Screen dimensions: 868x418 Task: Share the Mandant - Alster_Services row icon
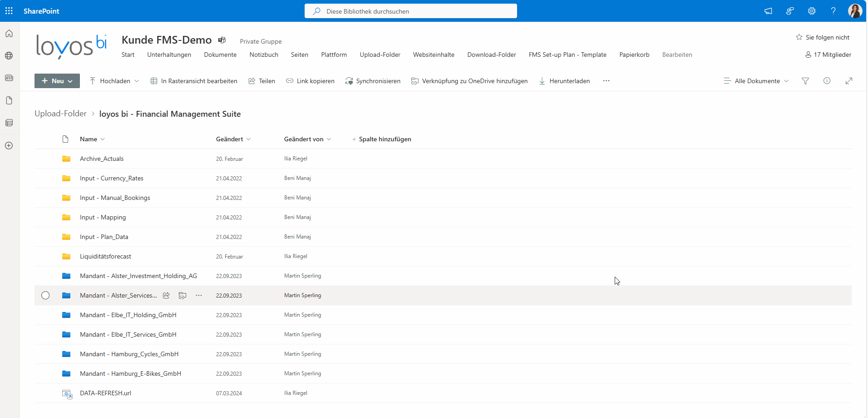click(x=167, y=295)
